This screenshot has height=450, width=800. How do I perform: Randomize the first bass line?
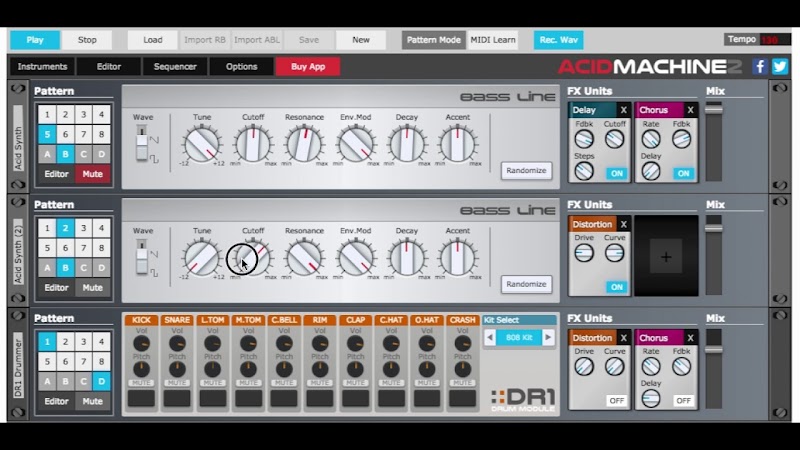(x=526, y=170)
